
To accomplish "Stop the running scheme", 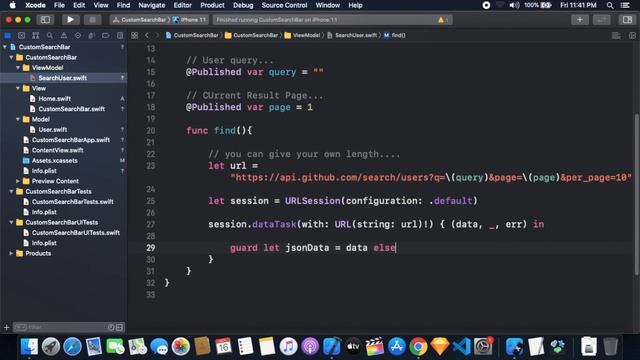I will click(x=92, y=20).
